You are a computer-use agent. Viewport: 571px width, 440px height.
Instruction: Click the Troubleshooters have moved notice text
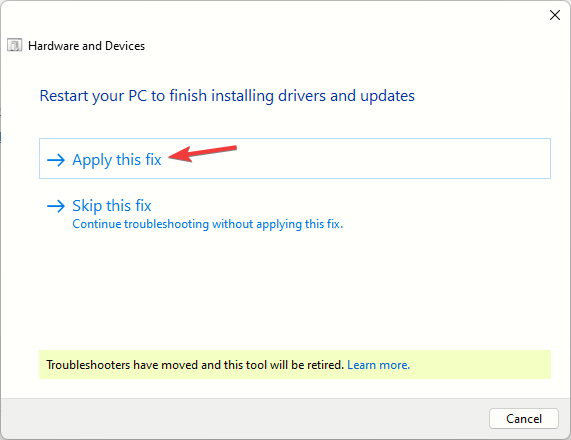click(195, 365)
